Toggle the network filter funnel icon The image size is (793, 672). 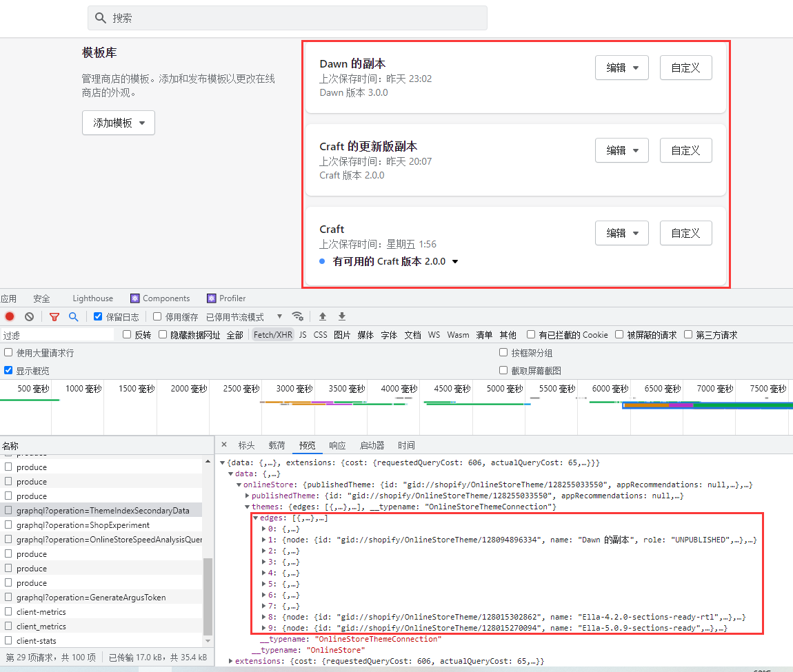pyautogui.click(x=54, y=317)
